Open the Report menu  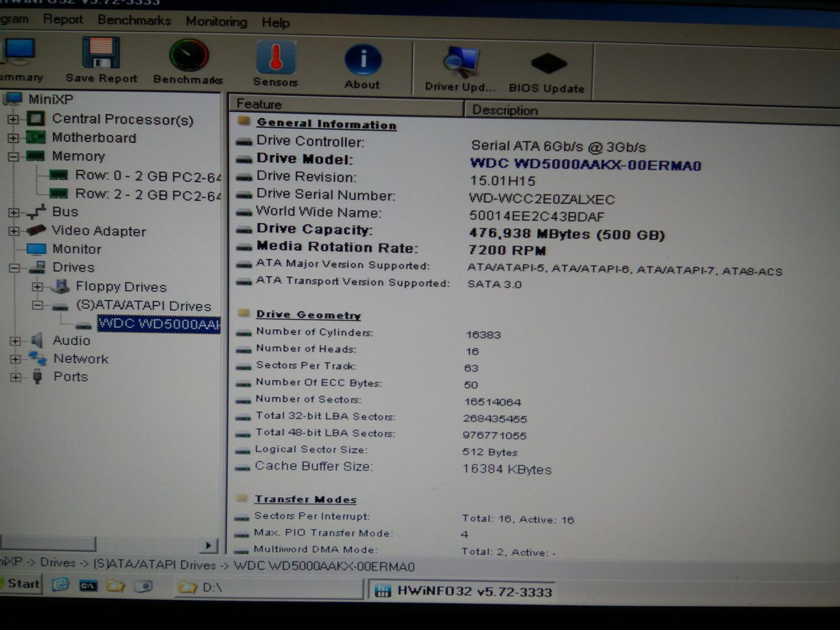[63, 19]
